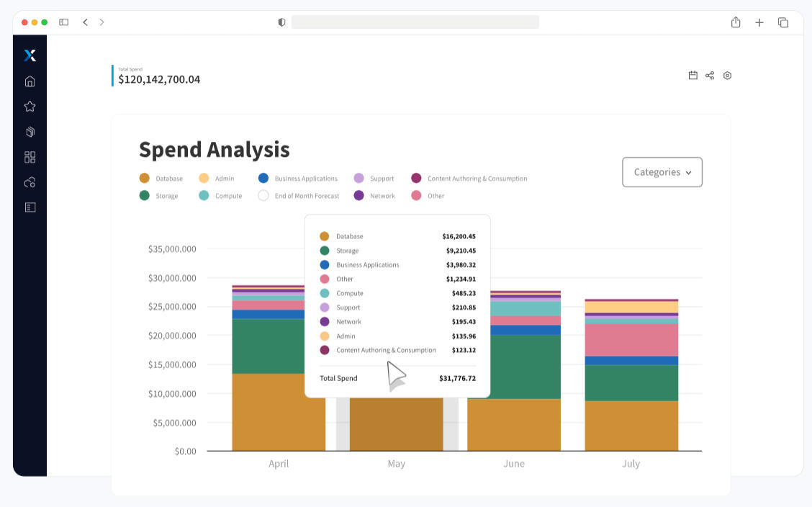The height and width of the screenshot is (507, 812).
Task: Toggle the Network legend series
Action: click(374, 196)
